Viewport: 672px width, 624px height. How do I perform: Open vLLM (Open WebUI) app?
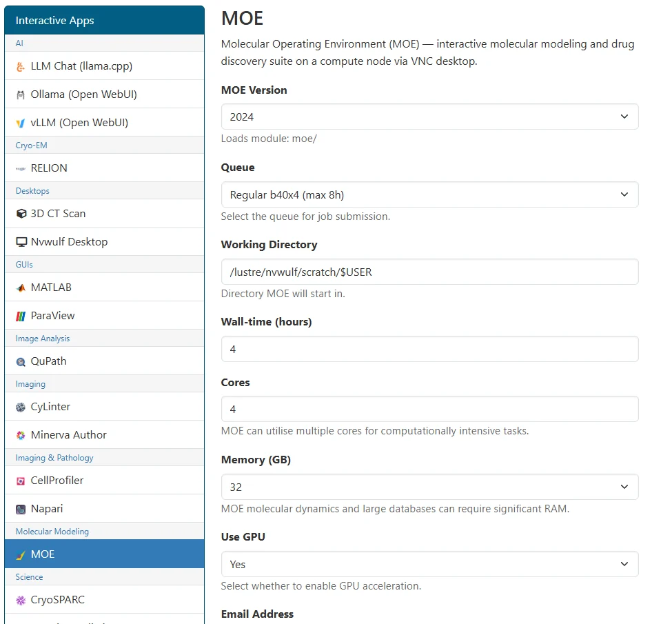click(x=104, y=123)
